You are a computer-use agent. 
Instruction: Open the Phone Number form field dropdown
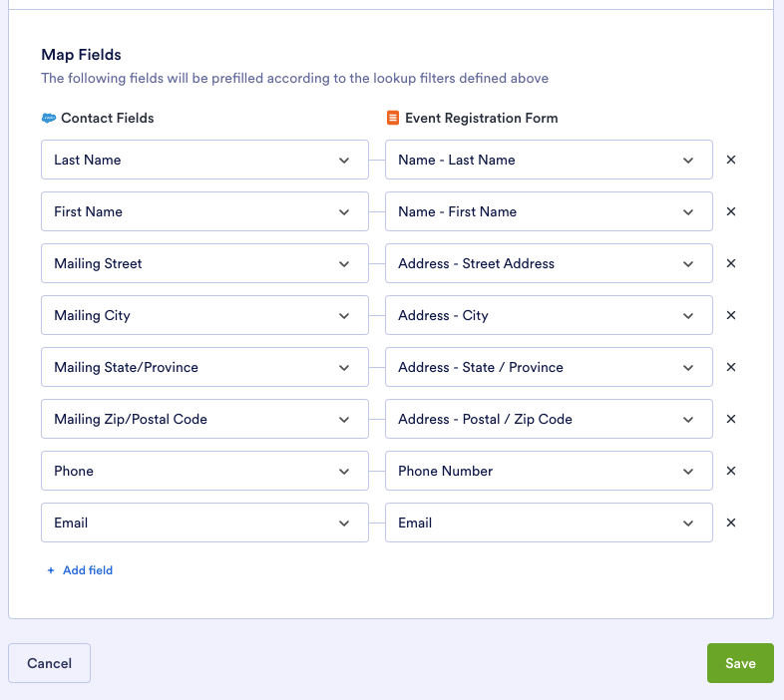[x=549, y=471]
